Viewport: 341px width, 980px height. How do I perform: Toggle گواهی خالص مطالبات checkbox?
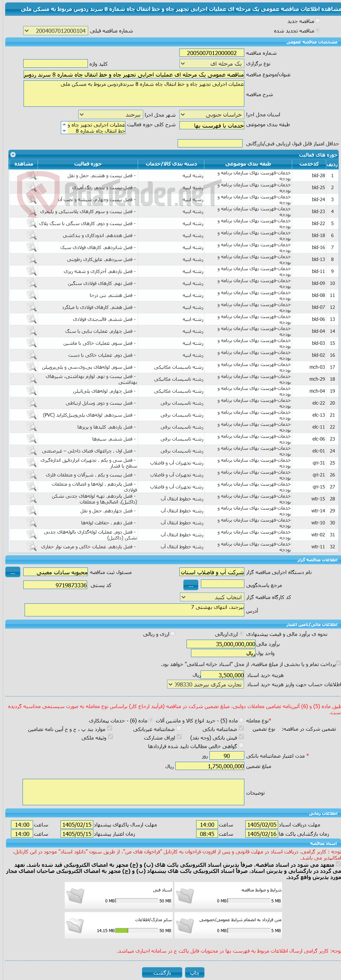point(241,745)
